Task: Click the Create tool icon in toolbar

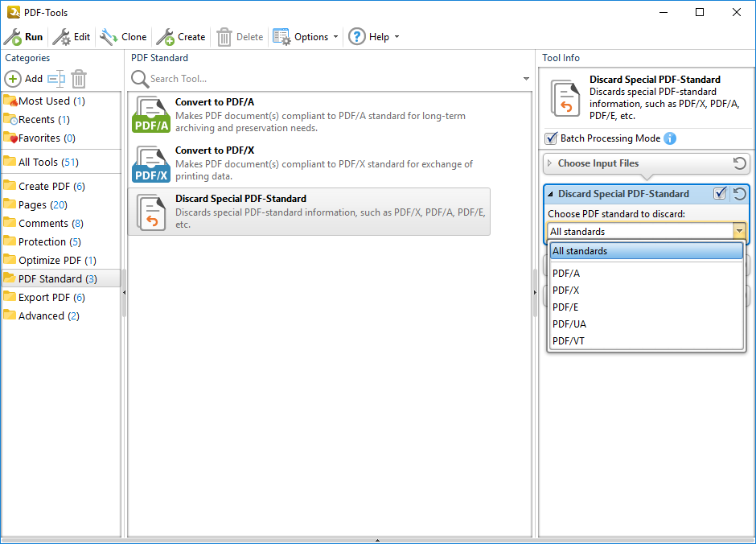Action: pyautogui.click(x=165, y=37)
